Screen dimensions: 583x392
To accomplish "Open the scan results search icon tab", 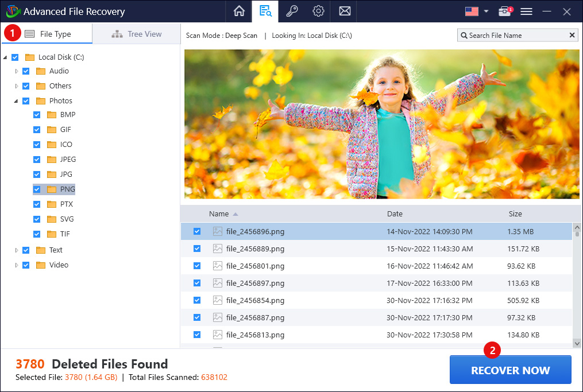I will pos(265,11).
